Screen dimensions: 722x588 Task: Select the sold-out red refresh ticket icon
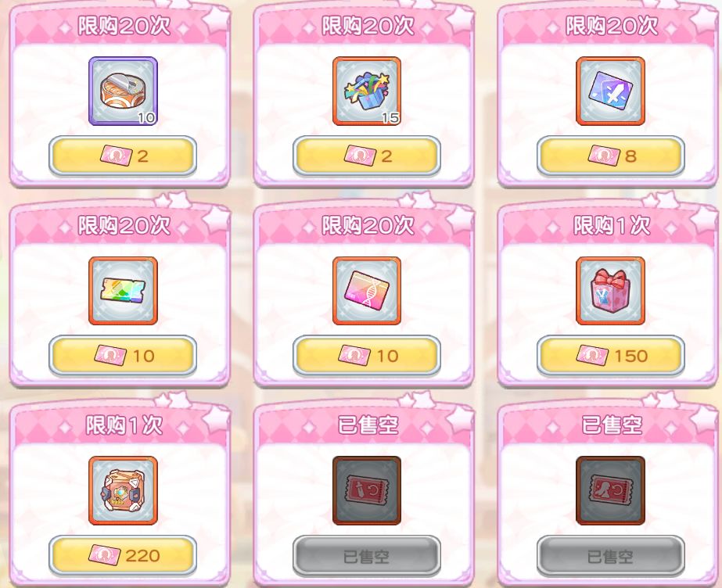pos(367,490)
